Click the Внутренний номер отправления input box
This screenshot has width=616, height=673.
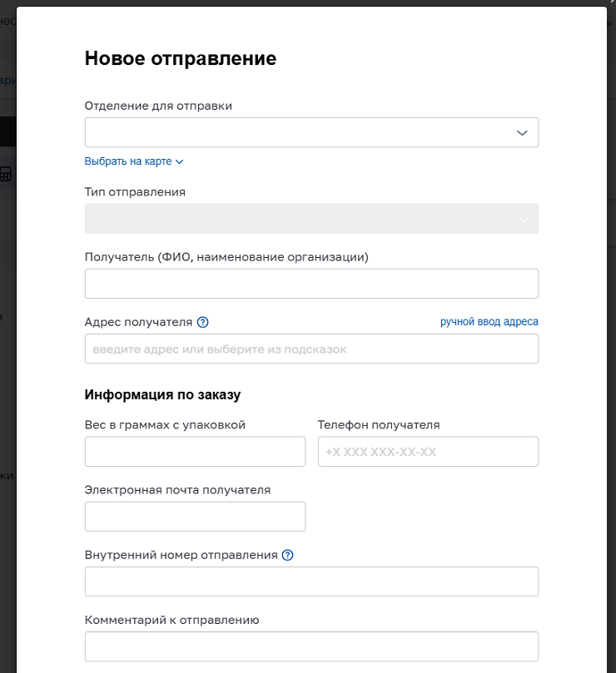311,581
